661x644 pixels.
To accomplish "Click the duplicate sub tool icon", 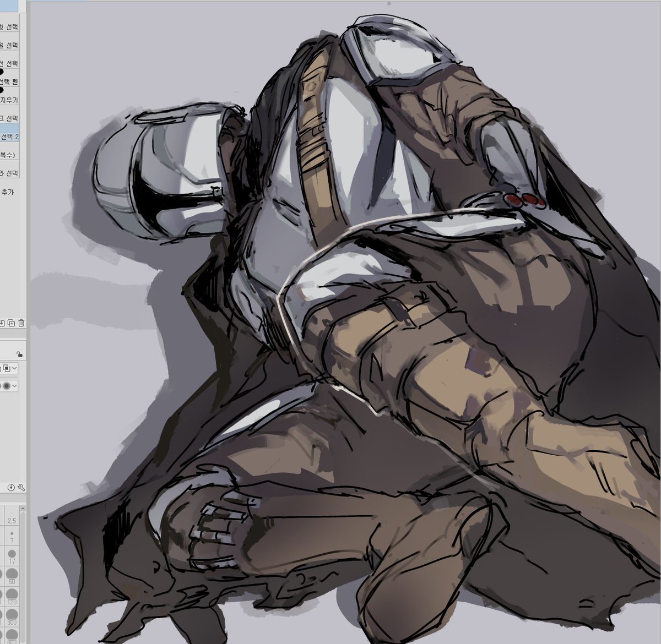I will [11, 323].
